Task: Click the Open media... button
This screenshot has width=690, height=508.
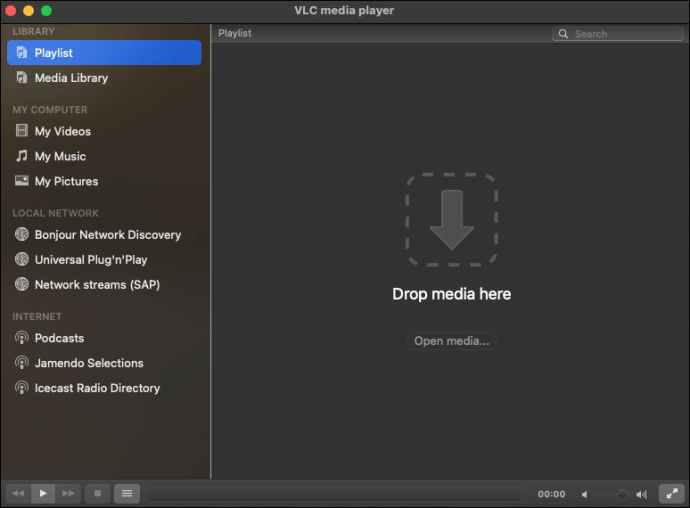Action: [452, 341]
